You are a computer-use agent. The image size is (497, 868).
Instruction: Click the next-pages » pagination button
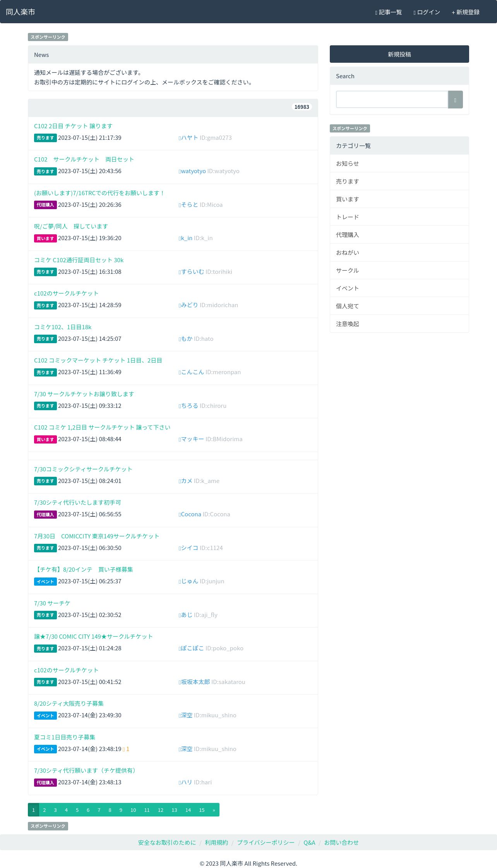pyautogui.click(x=214, y=810)
